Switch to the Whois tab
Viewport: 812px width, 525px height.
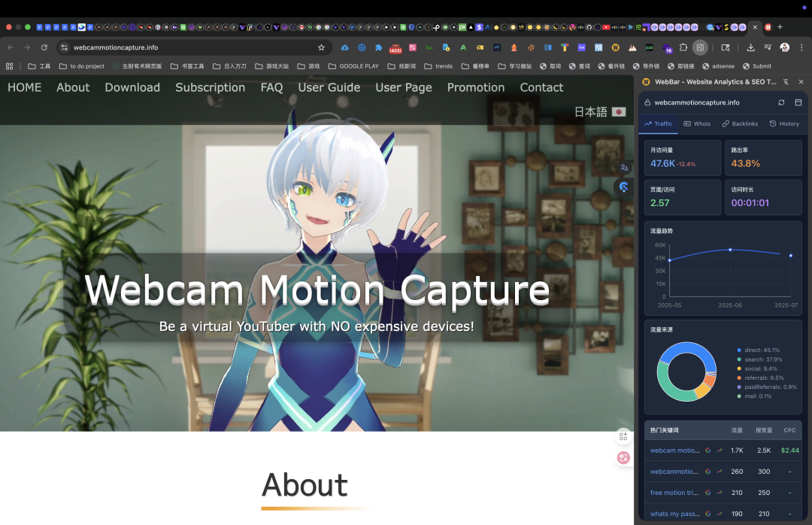697,124
